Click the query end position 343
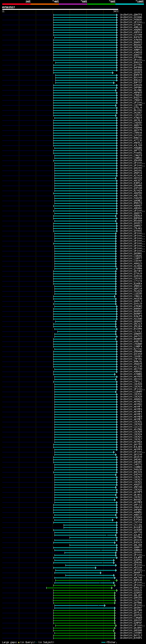This screenshot has height=644, width=146. tap(115, 11)
